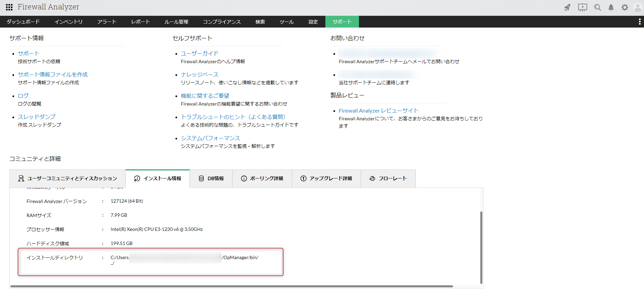Switch to ユーザーコミュニティとディスカッション tab
Screen dimensions: 644x289
tap(68, 178)
